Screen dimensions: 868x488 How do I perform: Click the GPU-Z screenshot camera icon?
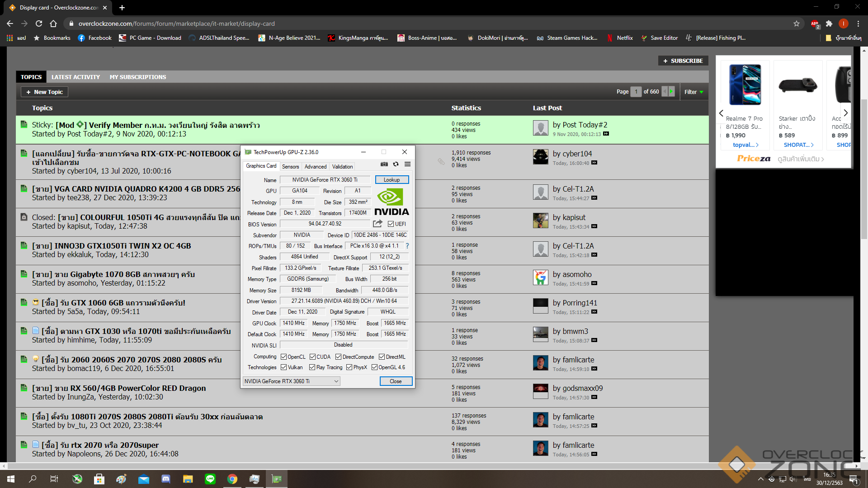(384, 164)
